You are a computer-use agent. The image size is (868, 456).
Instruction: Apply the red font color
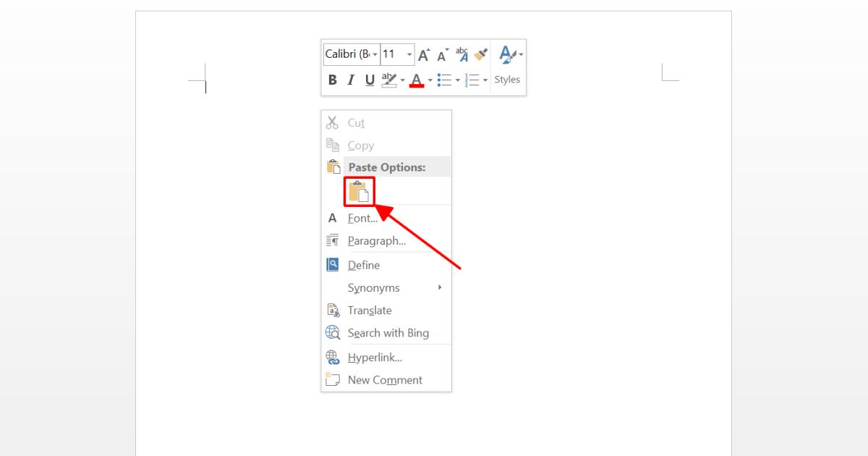(x=417, y=80)
